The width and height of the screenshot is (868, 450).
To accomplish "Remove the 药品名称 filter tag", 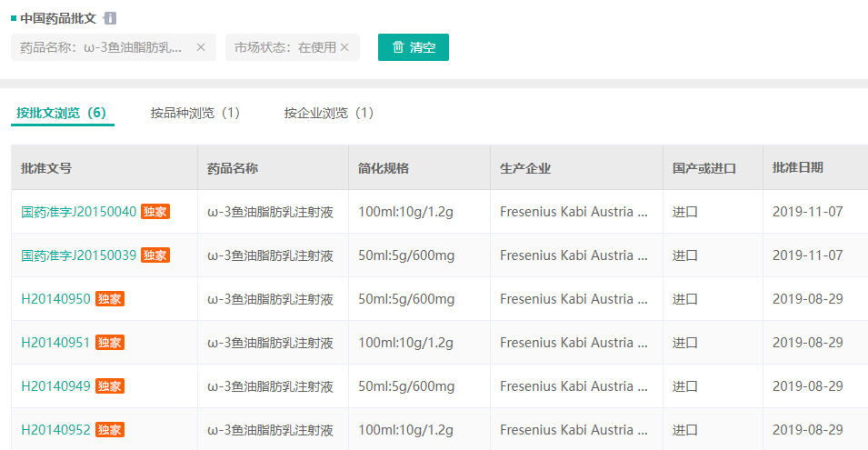I will 201,47.
